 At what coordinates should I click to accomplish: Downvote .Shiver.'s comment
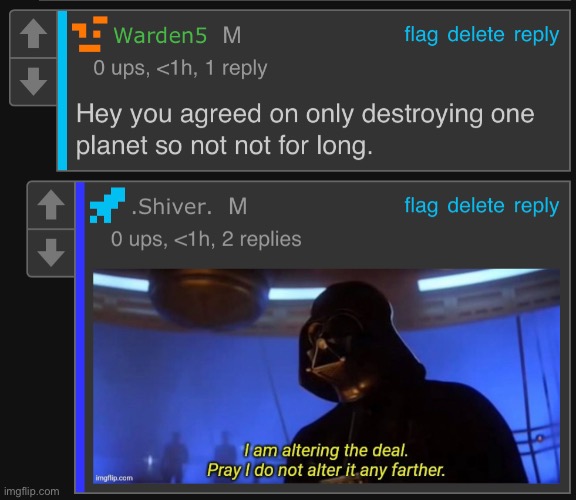(51, 253)
